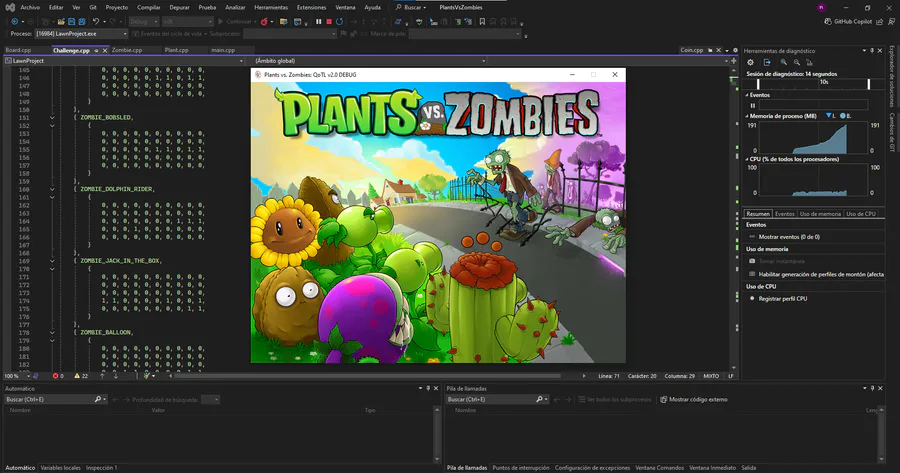Open the GitHub Copilot menu
Viewport: 900px width, 473px height.
click(848, 22)
